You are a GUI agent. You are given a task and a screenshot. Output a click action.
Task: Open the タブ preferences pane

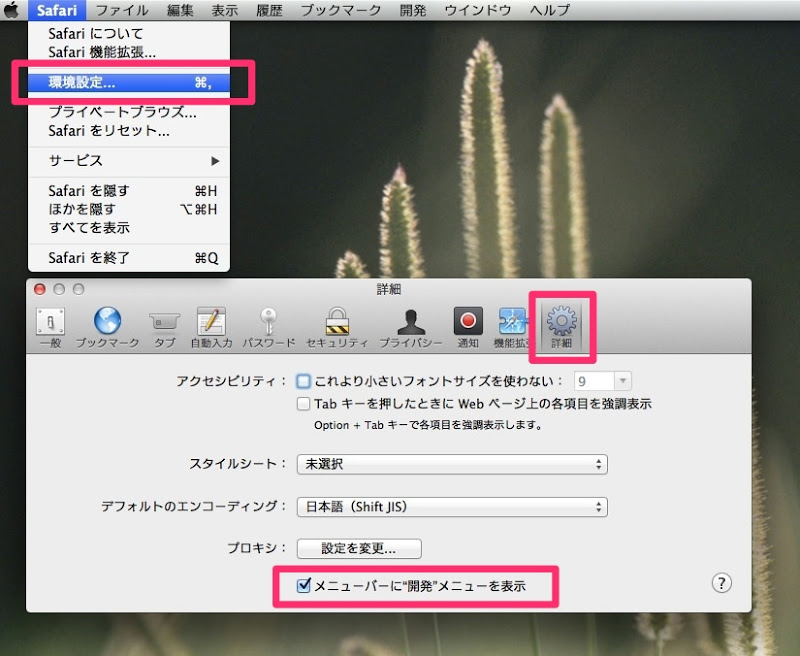[164, 327]
